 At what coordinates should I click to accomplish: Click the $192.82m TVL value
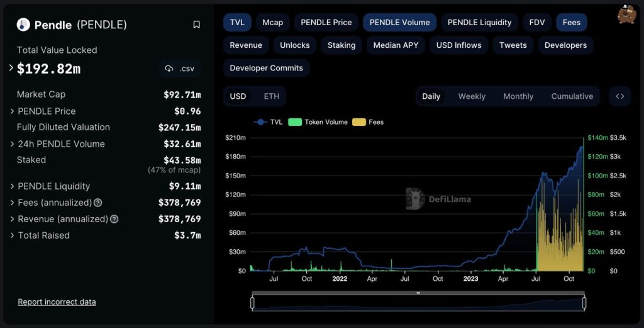point(48,69)
